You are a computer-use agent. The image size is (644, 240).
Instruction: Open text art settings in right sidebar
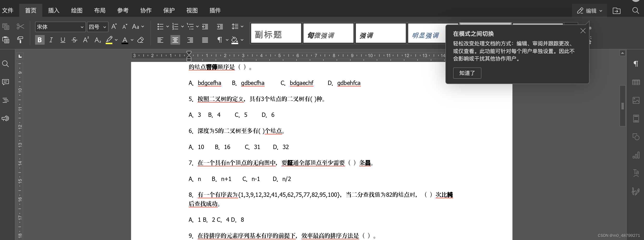pyautogui.click(x=636, y=173)
